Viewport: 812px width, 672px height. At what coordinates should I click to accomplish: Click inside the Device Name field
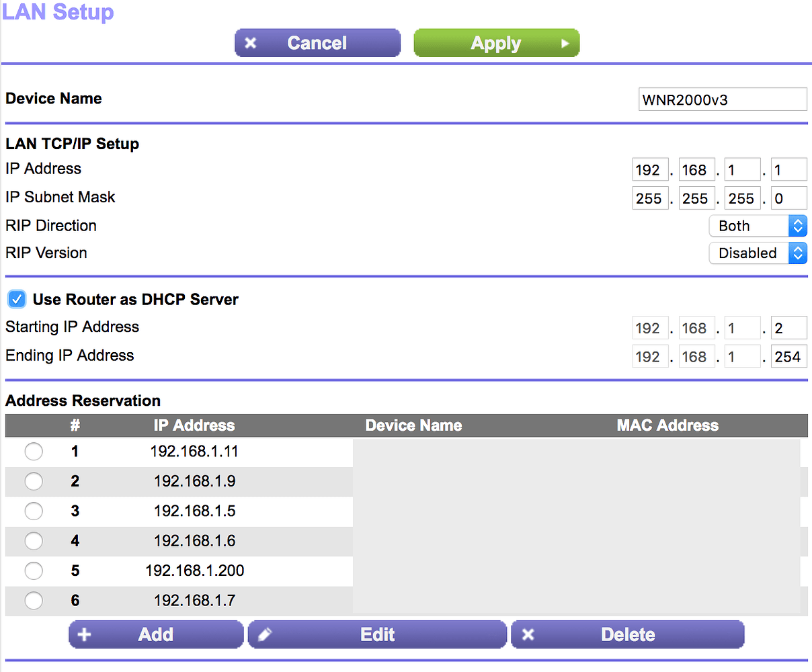pyautogui.click(x=723, y=99)
